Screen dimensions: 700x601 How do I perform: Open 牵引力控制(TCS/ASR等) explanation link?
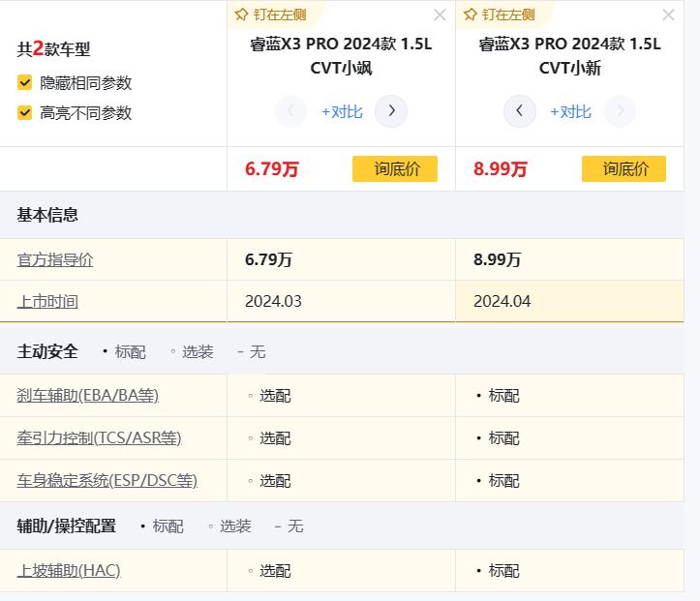(99, 438)
